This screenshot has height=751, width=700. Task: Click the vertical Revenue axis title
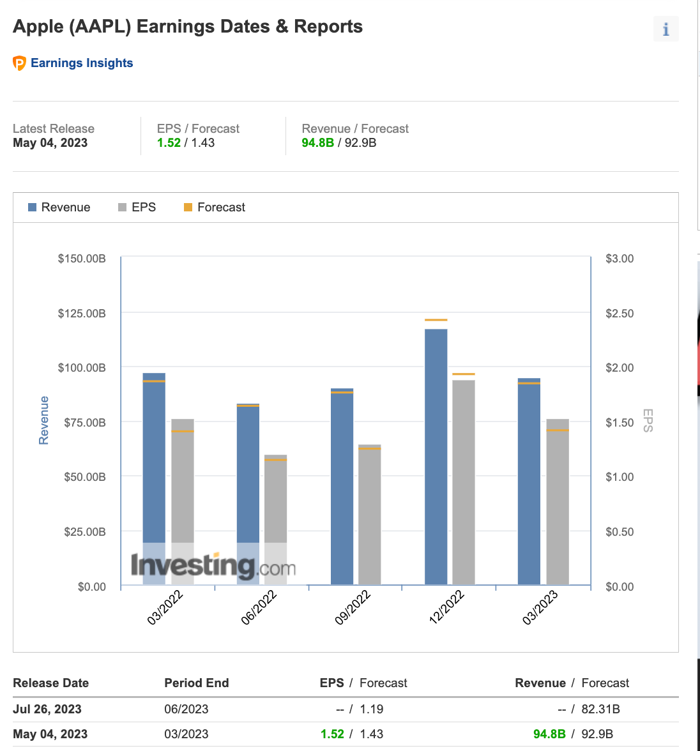[x=43, y=420]
